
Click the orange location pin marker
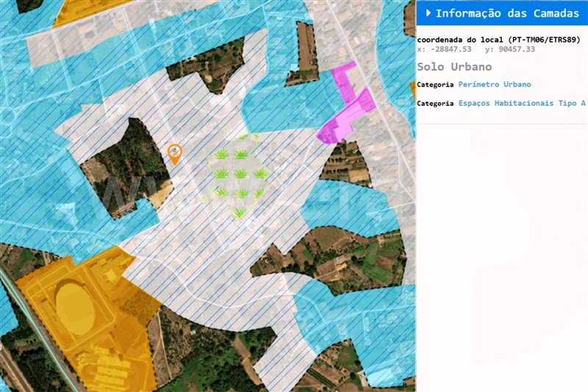tap(175, 154)
